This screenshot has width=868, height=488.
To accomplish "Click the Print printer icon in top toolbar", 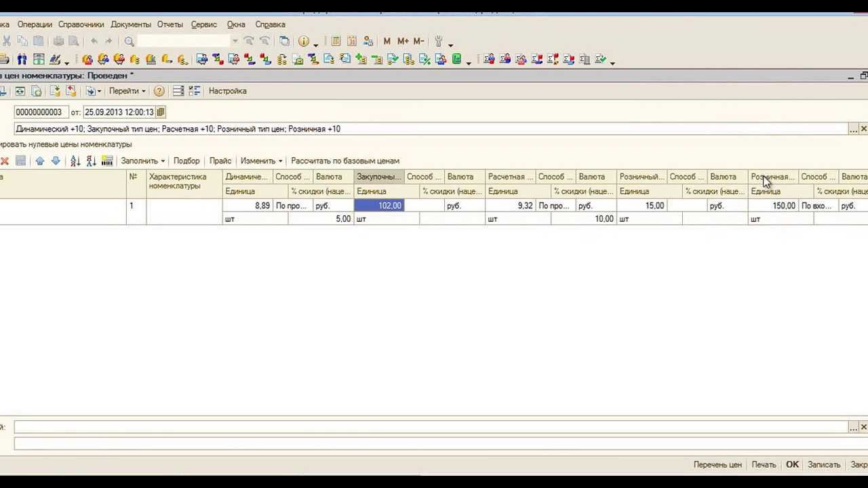I will click(58, 41).
